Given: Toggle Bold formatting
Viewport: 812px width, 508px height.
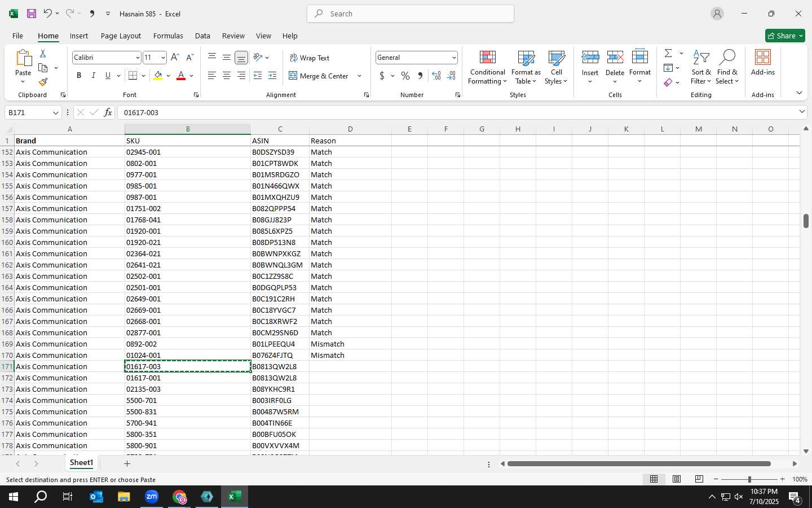Looking at the screenshot, I should [x=79, y=76].
